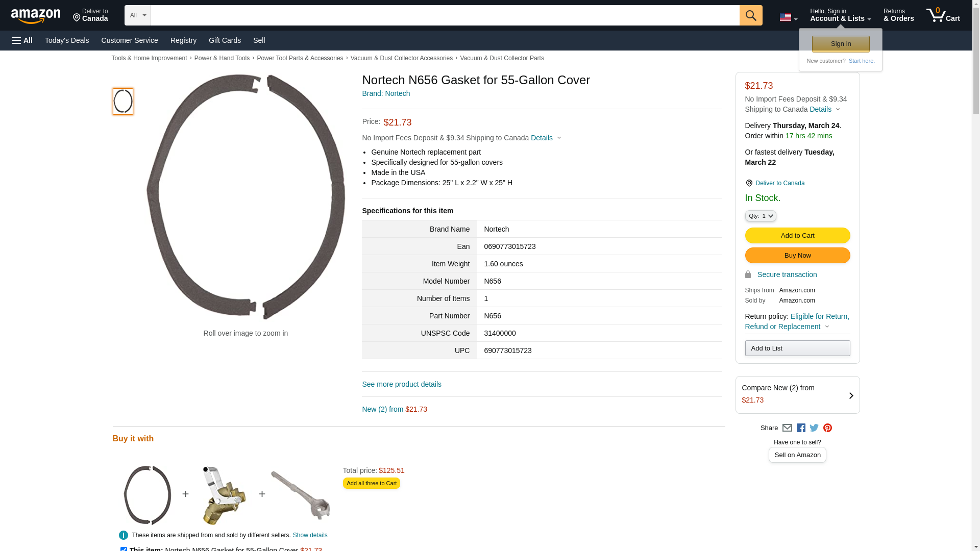Open the All hamburger menu

click(x=22, y=40)
